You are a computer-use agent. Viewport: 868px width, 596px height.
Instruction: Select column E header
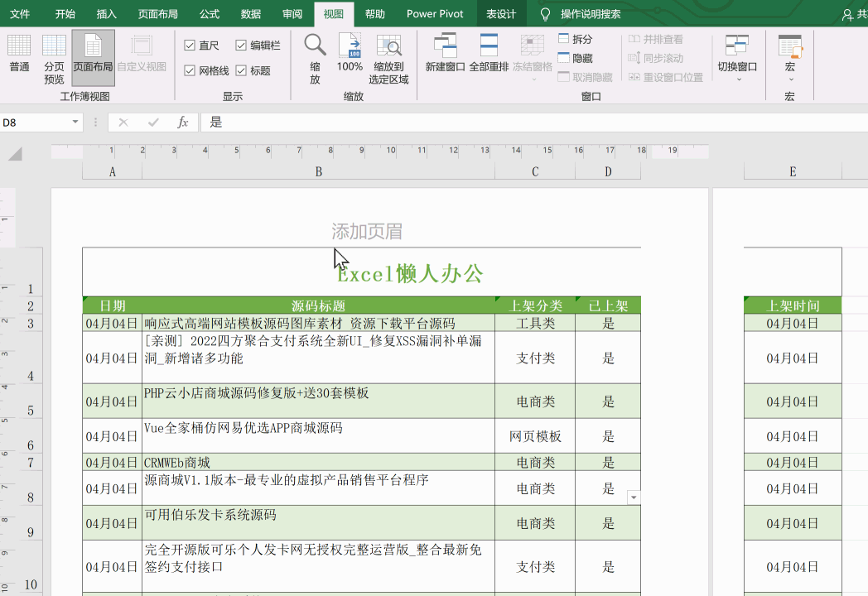[793, 171]
